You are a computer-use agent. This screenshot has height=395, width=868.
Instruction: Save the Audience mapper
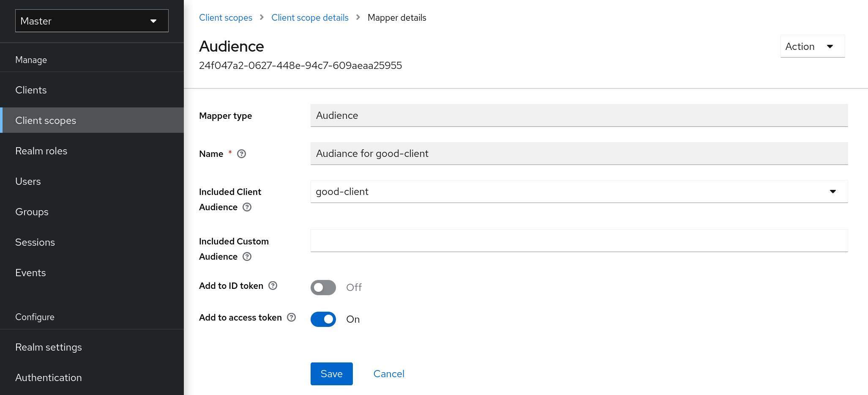point(331,374)
